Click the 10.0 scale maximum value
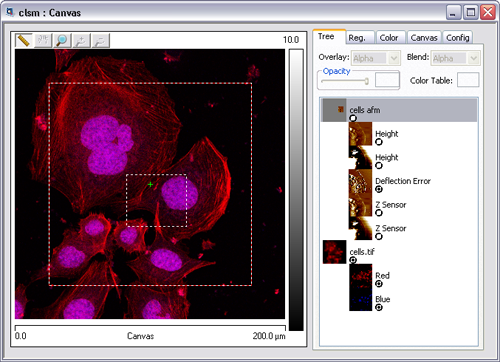This screenshot has width=500, height=362. (291, 40)
